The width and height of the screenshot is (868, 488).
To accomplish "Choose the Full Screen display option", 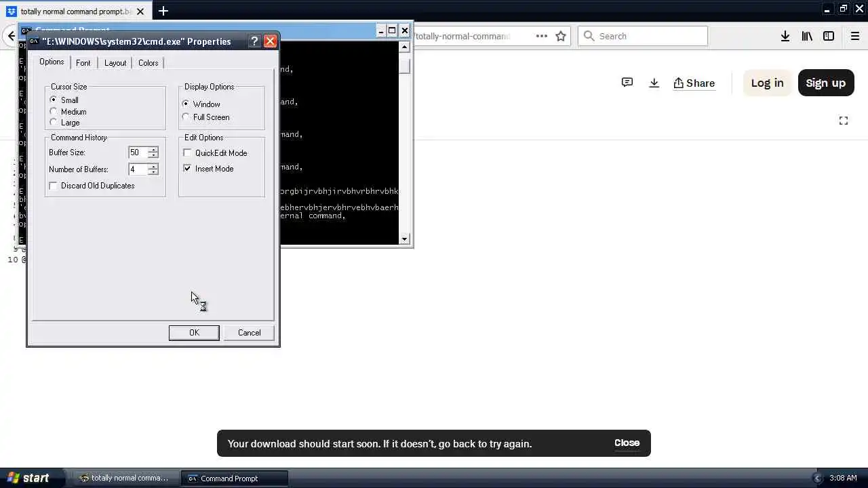I will point(186,117).
